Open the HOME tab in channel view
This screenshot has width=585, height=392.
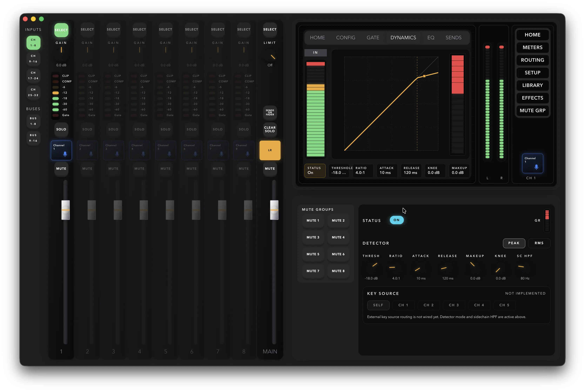317,38
